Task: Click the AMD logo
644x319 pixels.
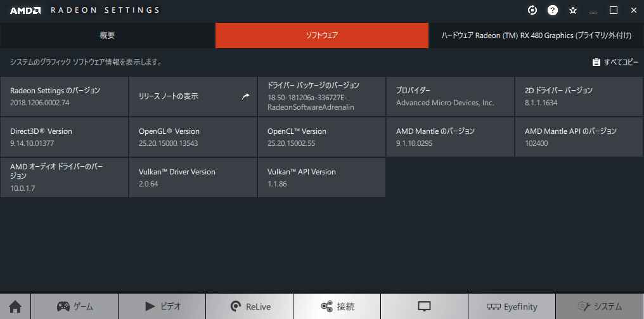Action: point(25,10)
